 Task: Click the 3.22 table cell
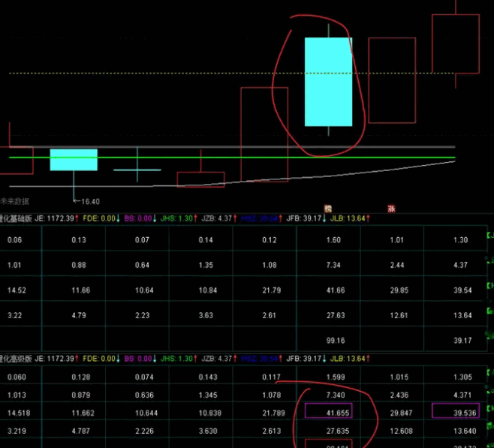pos(14,315)
